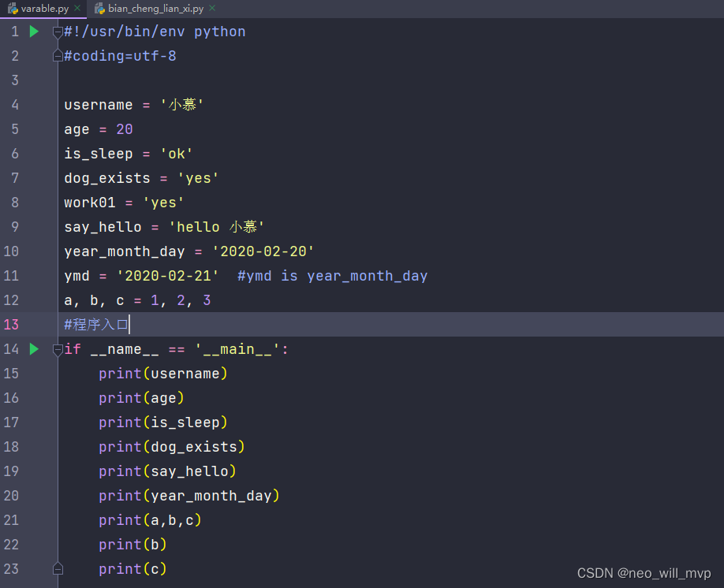Viewport: 724px width, 588px height.
Task: Click line number 5 in the gutter
Action: [x=14, y=128]
